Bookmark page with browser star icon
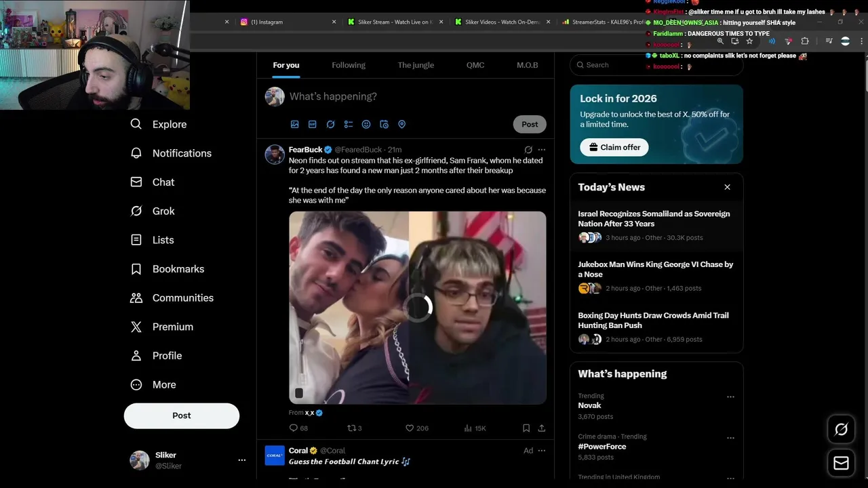The image size is (868, 488). click(749, 41)
